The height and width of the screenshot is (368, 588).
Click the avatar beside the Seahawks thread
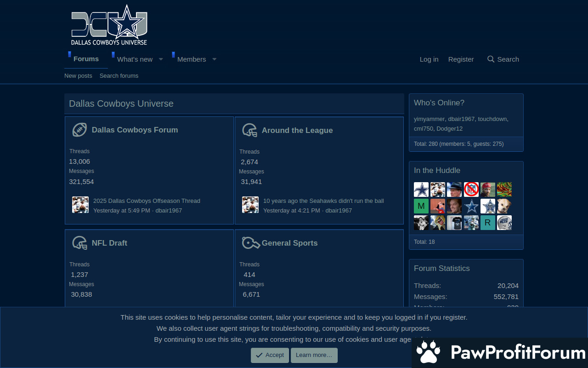tap(250, 205)
